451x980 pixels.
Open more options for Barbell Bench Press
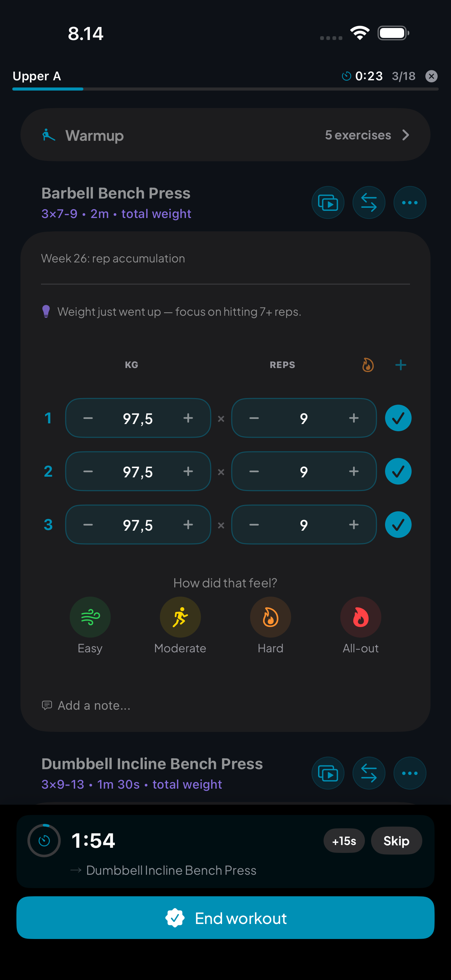410,202
